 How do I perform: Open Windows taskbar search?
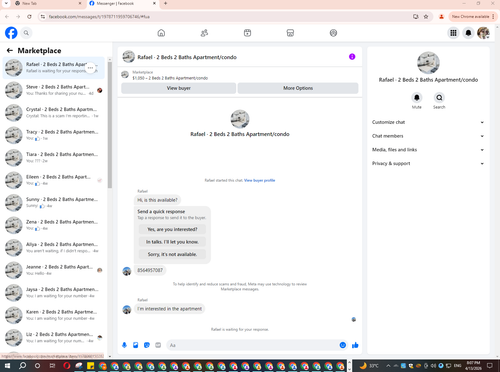coord(22,366)
